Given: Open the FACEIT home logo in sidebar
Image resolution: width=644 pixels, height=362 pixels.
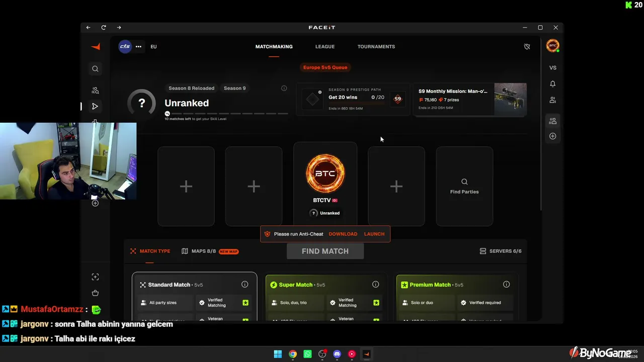Looking at the screenshot, I should [x=96, y=47].
